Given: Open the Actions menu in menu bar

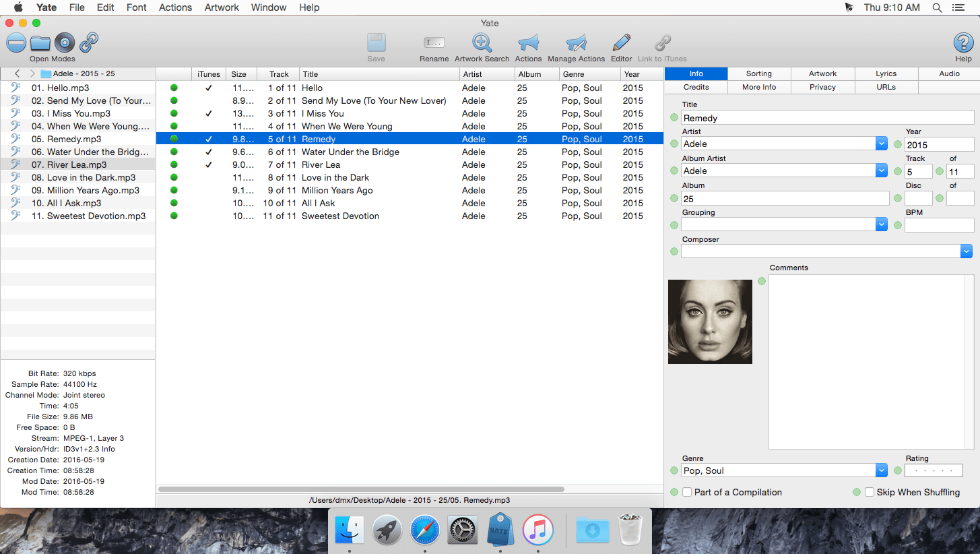Looking at the screenshot, I should click(x=175, y=7).
